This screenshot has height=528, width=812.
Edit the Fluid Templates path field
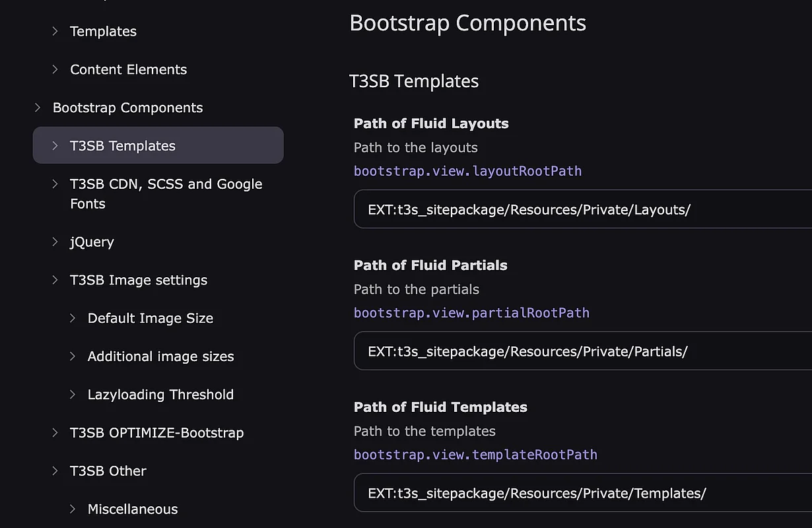[x=581, y=493]
